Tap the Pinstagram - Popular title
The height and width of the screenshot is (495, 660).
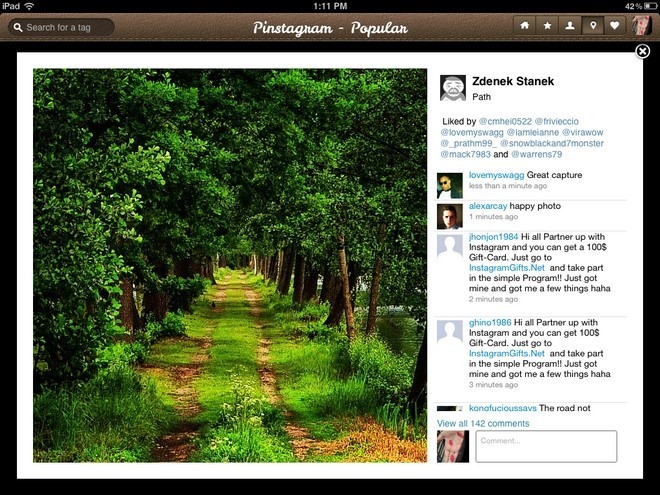pyautogui.click(x=330, y=28)
